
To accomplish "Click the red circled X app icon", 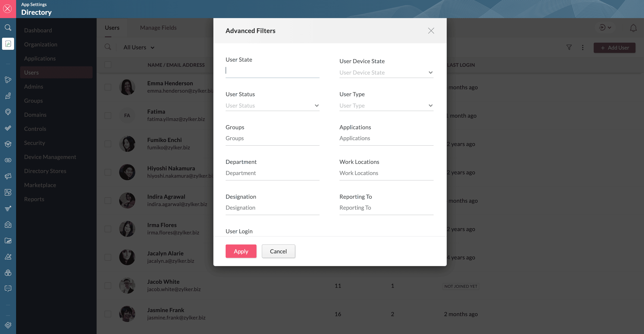I will pos(8,9).
